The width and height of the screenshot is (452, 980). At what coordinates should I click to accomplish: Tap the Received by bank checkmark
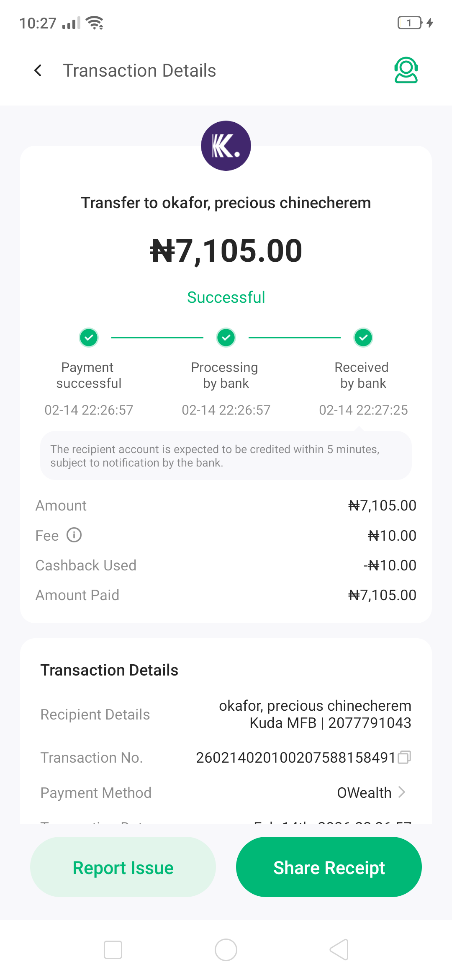[x=363, y=338]
